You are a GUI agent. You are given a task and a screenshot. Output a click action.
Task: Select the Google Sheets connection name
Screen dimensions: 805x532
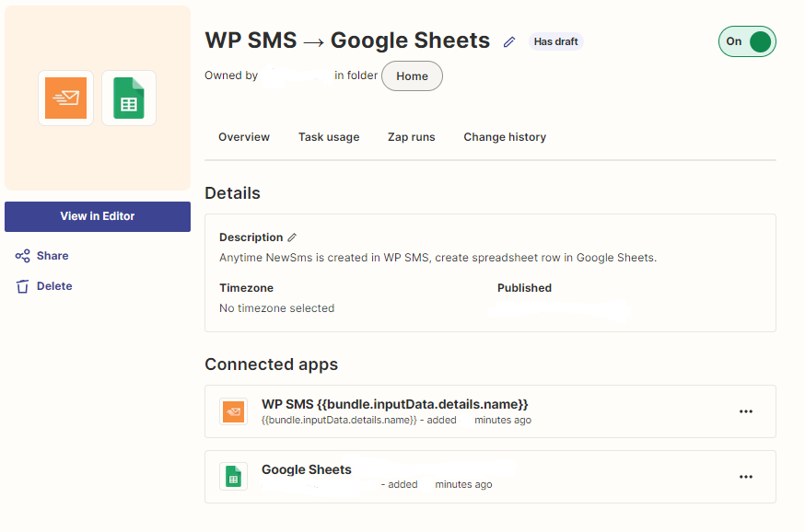coord(307,469)
